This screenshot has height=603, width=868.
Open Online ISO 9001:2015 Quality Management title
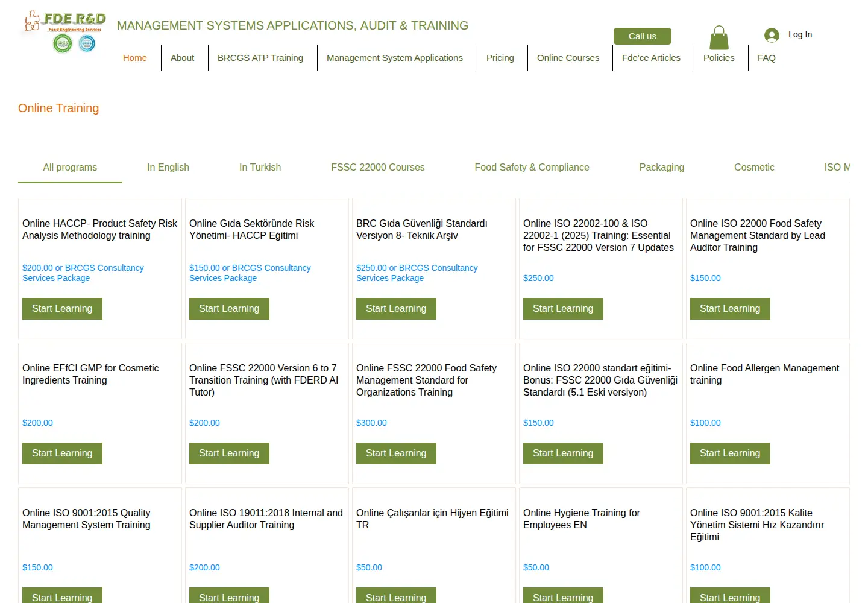pos(86,519)
